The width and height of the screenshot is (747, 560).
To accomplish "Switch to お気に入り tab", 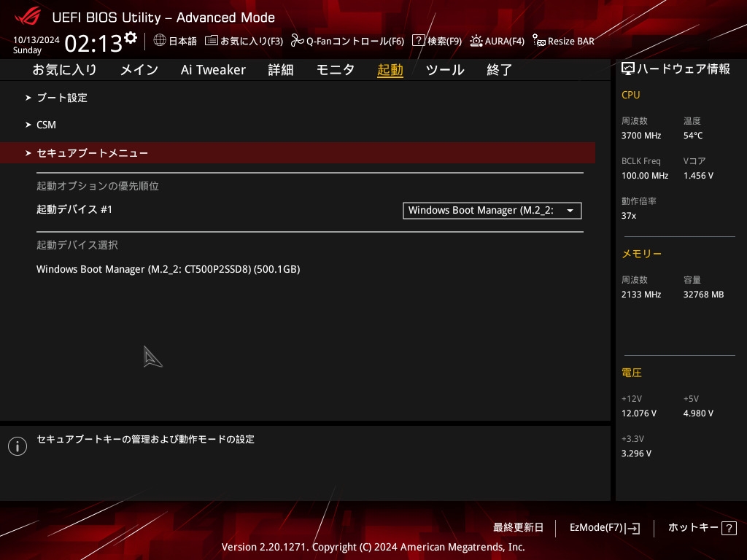I will click(x=64, y=70).
